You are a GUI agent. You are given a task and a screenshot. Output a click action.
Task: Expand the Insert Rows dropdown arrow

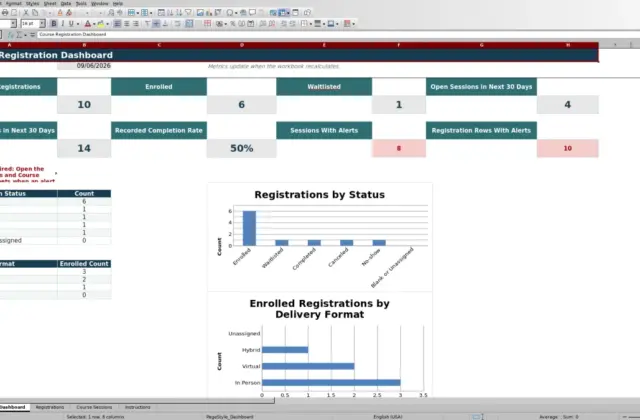point(138,13)
